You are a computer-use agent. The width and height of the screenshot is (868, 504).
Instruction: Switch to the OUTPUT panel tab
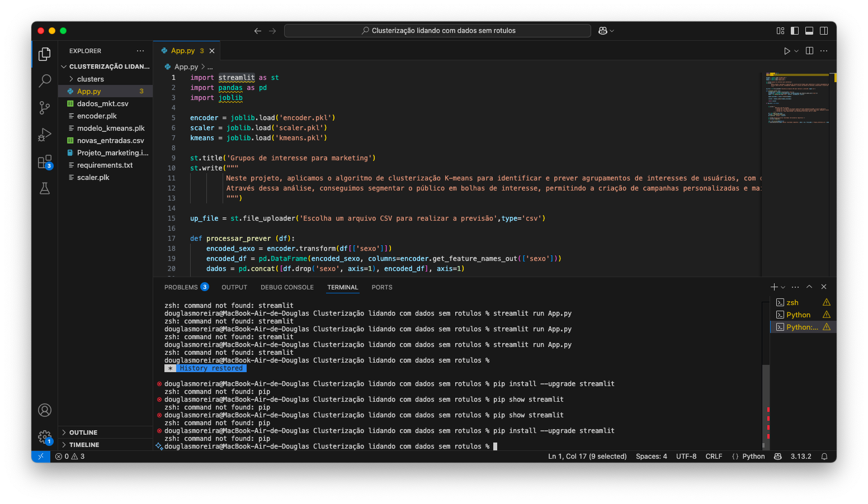(x=234, y=287)
